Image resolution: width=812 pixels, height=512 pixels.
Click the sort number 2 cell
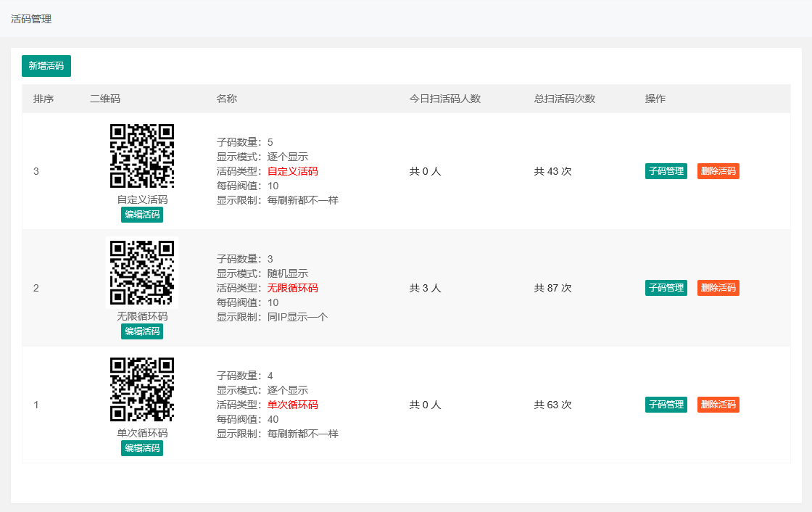pos(36,288)
